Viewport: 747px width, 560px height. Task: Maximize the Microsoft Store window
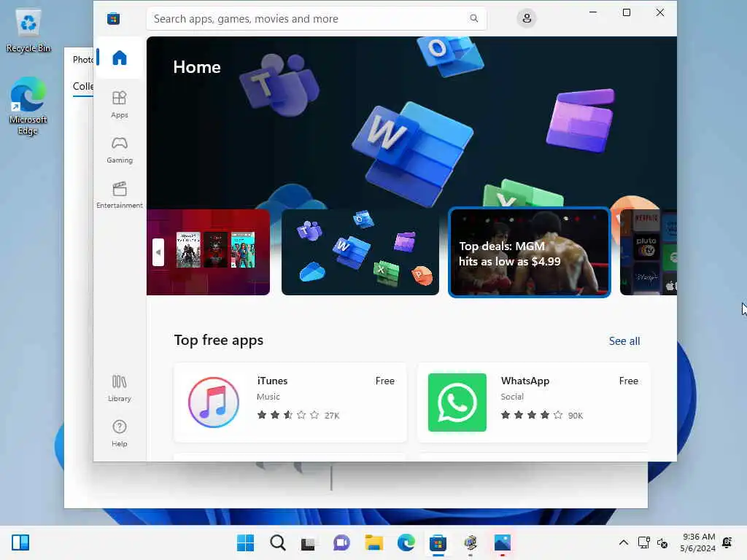627,12
